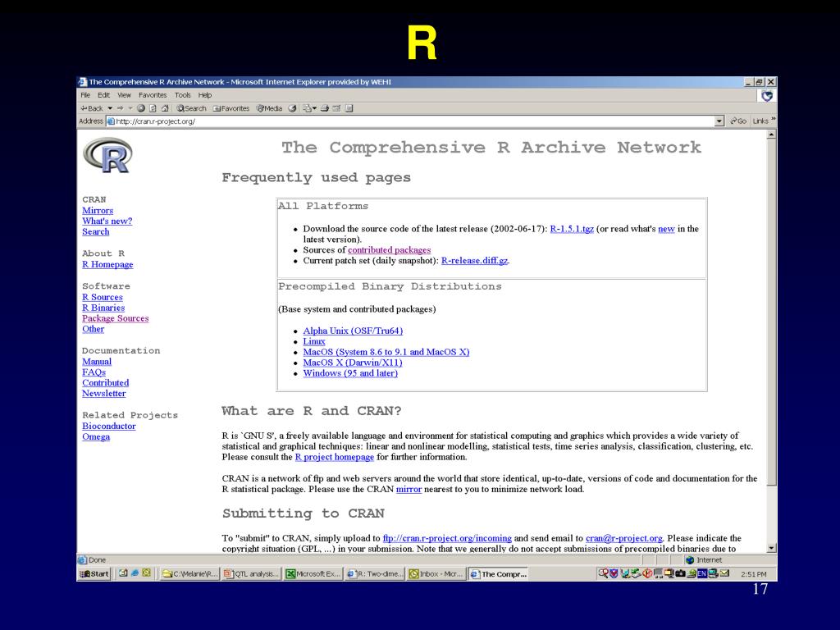Screen dimensions: 840x630
Task: Click the scroll down arrow of the page
Action: coord(771,548)
